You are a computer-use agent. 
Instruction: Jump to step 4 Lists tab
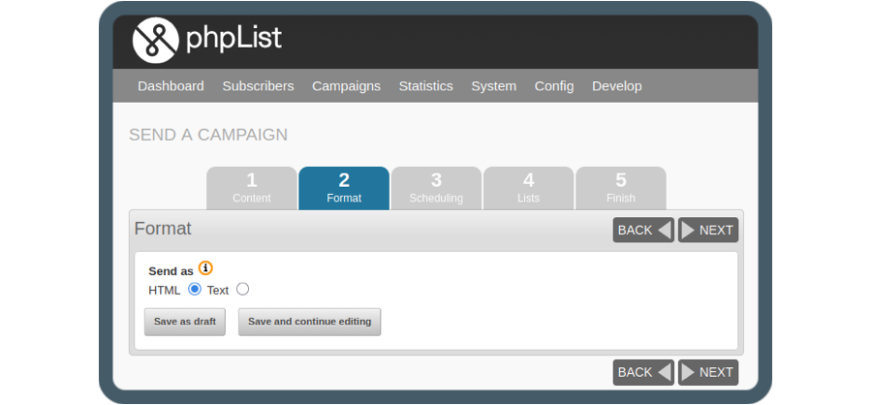pos(528,187)
